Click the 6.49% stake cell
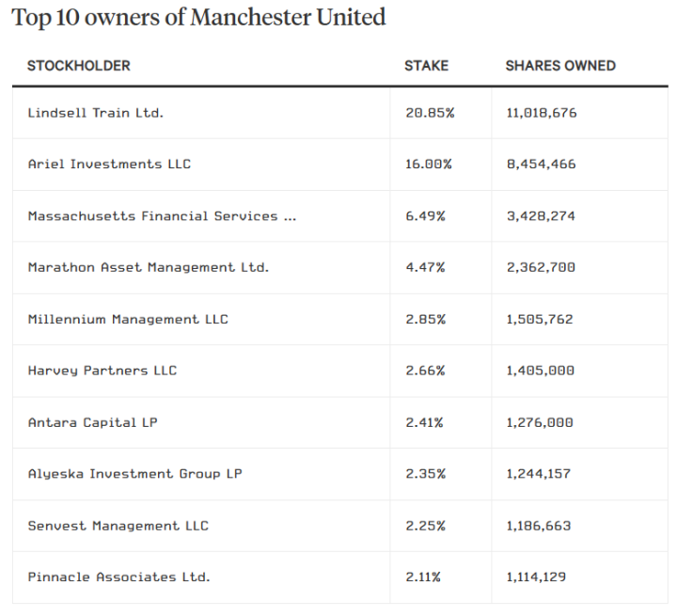Screen dimensions: 677x616 pyautogui.click(x=425, y=216)
